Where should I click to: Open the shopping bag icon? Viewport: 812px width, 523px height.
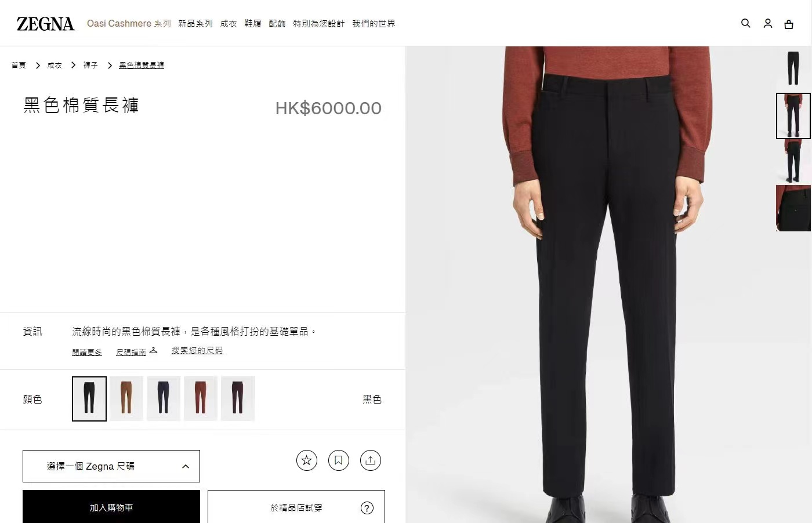click(x=789, y=24)
